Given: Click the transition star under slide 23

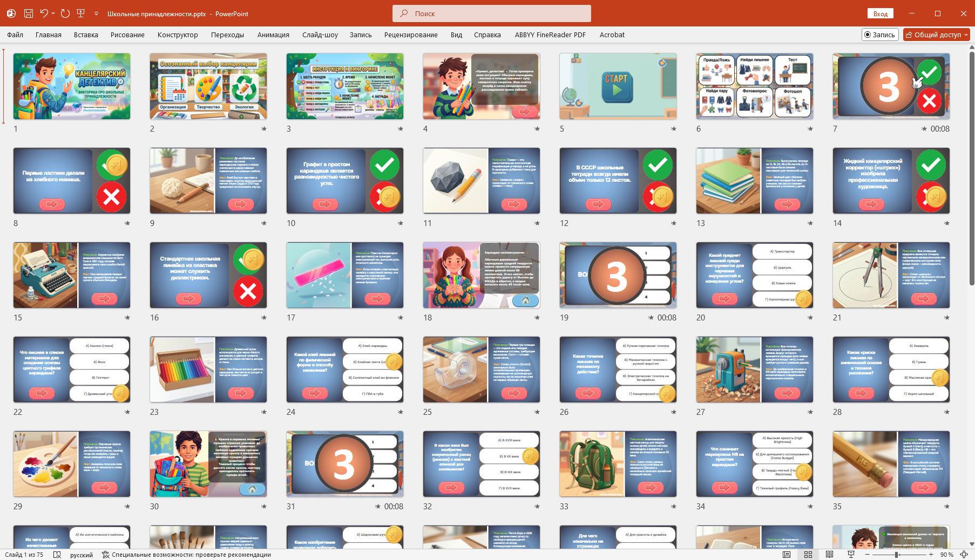Looking at the screenshot, I should (264, 412).
